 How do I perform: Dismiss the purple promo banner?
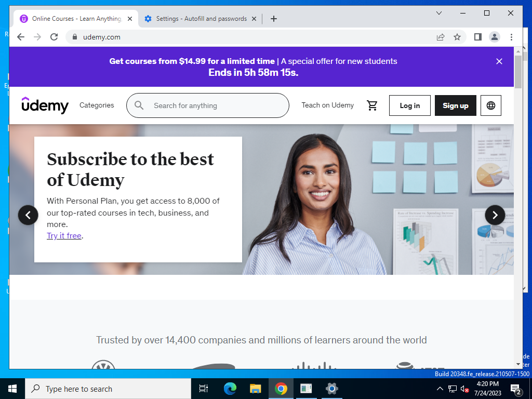pyautogui.click(x=499, y=61)
